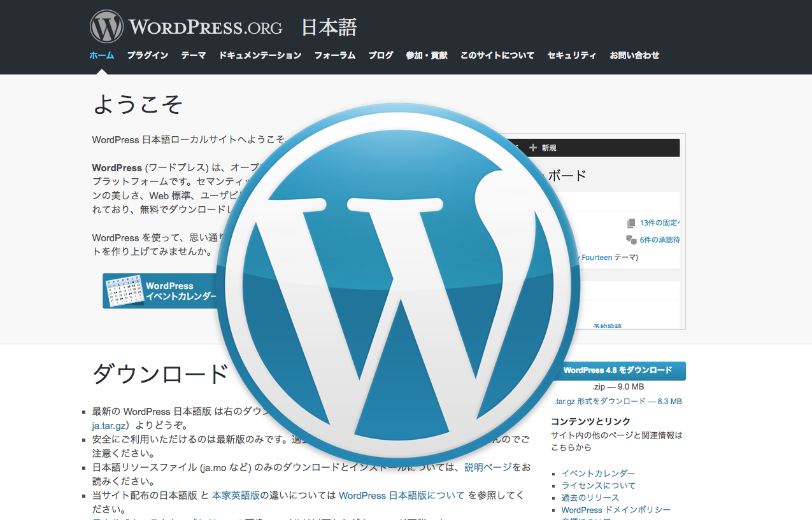Click the WordPress 4.8 をダウンロード button

(621, 371)
